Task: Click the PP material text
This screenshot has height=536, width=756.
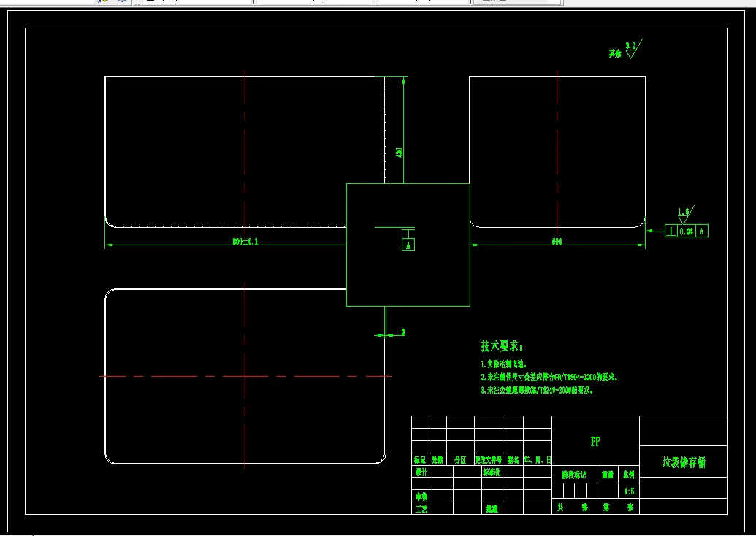Action: click(x=595, y=442)
